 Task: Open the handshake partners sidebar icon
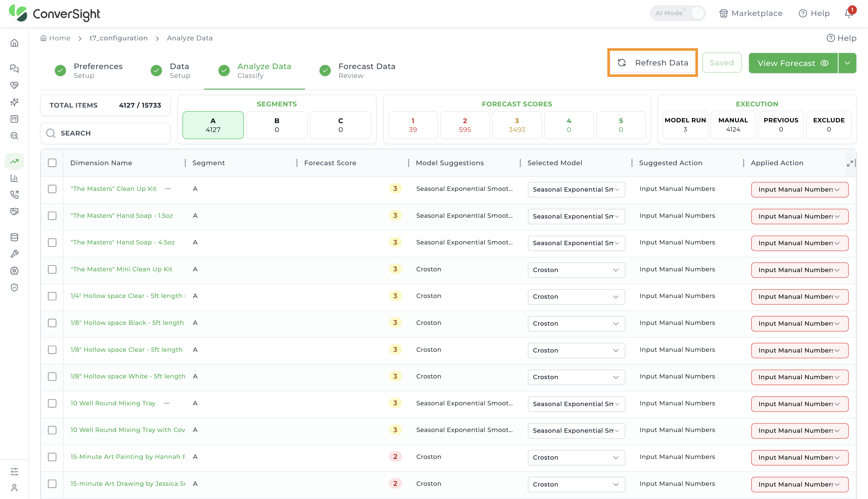[x=14, y=211]
